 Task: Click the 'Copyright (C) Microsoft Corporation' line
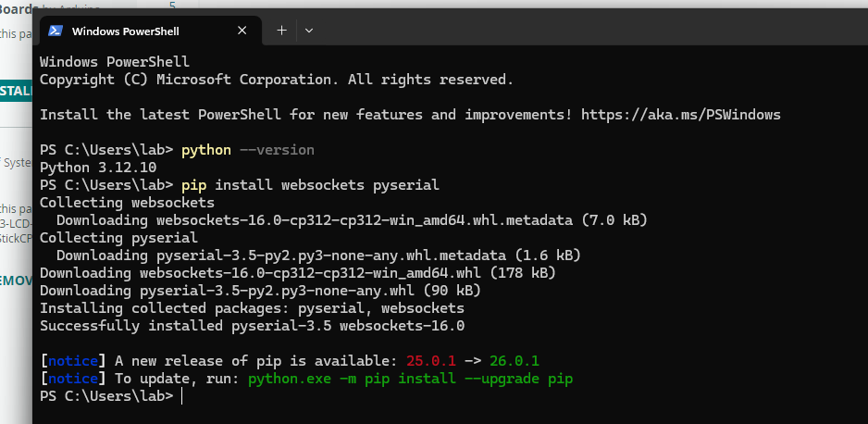tap(277, 80)
